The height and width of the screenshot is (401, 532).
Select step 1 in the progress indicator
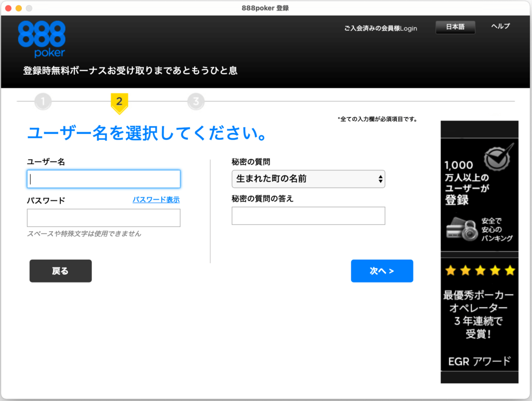tap(43, 101)
